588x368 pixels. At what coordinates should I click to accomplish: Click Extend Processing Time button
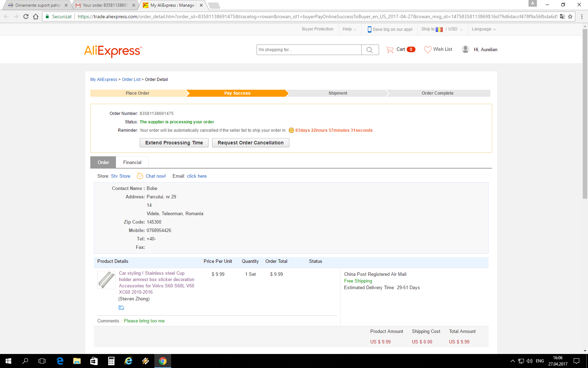tap(174, 143)
